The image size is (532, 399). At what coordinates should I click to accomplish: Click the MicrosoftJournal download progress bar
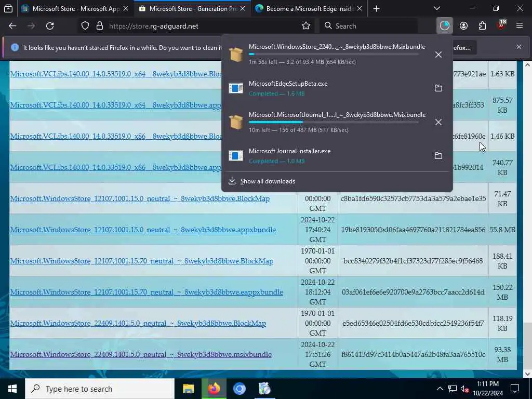click(334, 122)
